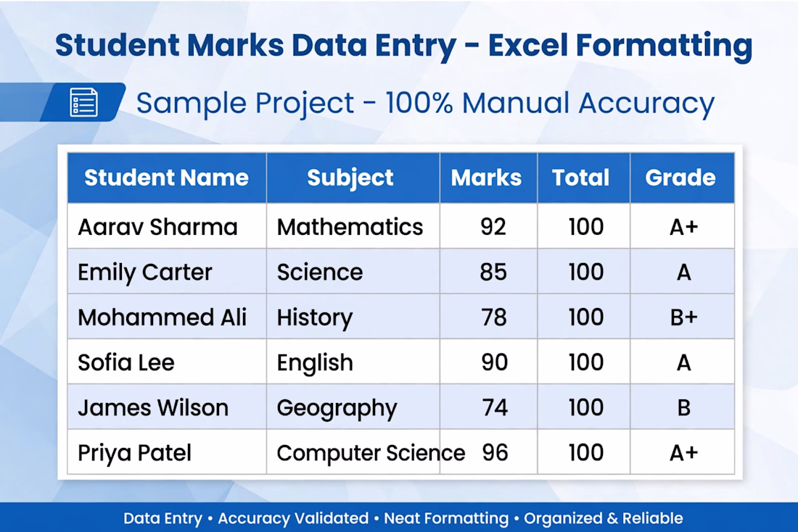Viewport: 798px width, 532px height.
Task: Select the Aarav Sharma name cell
Action: (x=166, y=226)
